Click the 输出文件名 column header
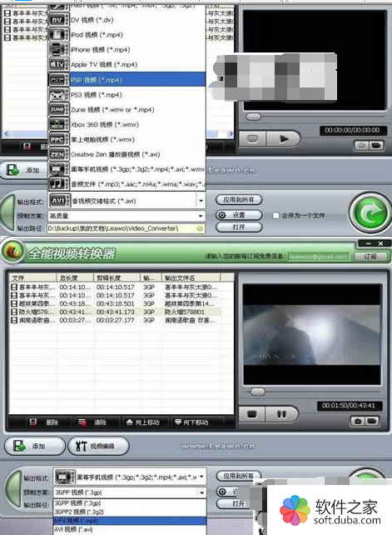The height and width of the screenshot is (535, 392). (x=191, y=277)
